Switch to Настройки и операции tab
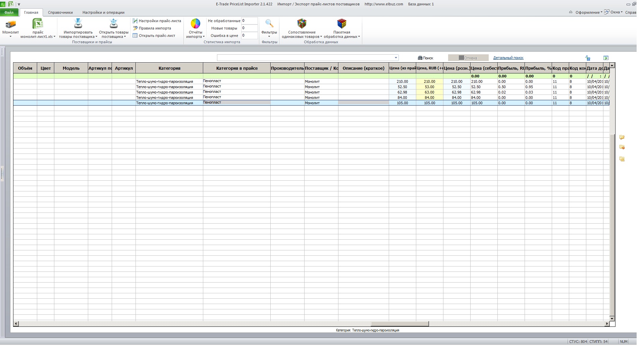This screenshot has height=362, width=644. (103, 12)
